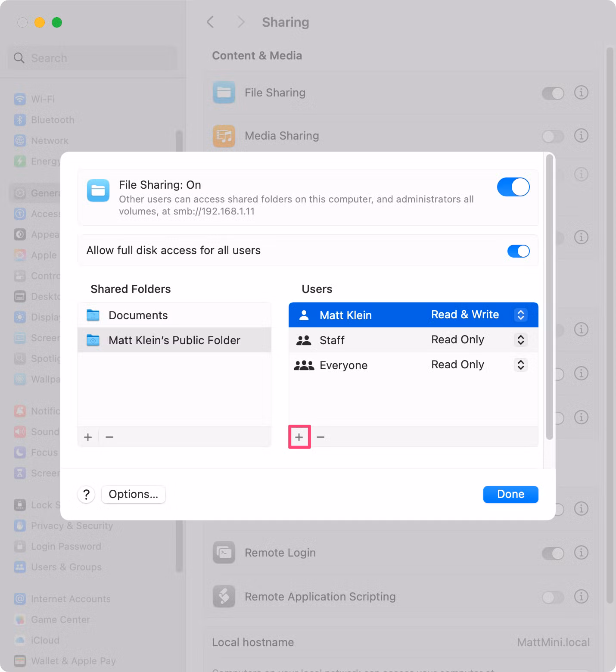
Task: Select Matt Klein's Public Folder
Action: pyautogui.click(x=174, y=340)
